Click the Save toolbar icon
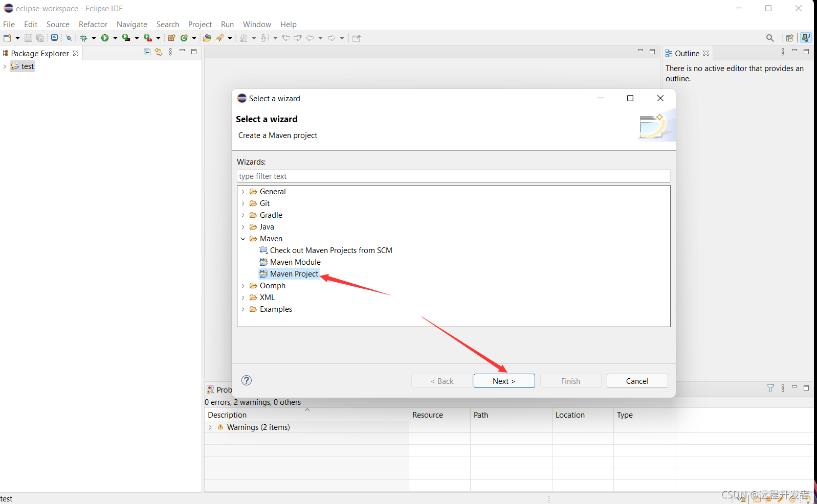 pyautogui.click(x=29, y=38)
